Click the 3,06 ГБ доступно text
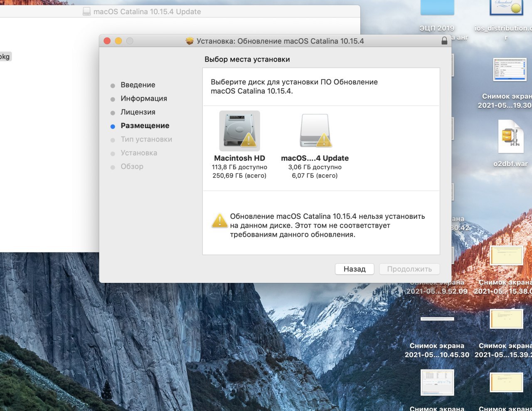 click(315, 167)
